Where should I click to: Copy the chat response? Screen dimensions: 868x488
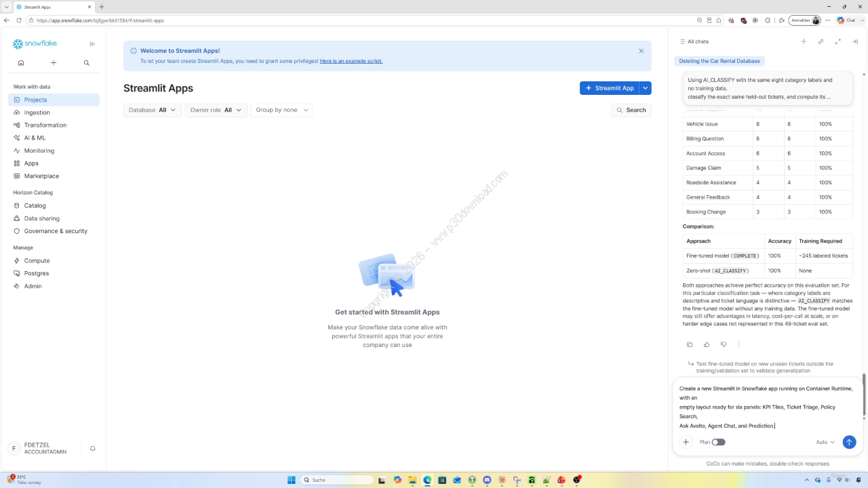tap(690, 344)
